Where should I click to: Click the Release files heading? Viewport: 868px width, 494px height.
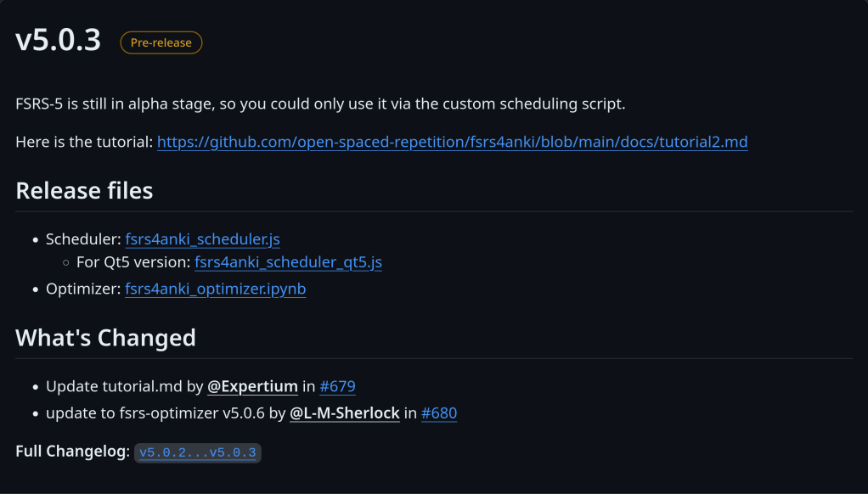(84, 190)
